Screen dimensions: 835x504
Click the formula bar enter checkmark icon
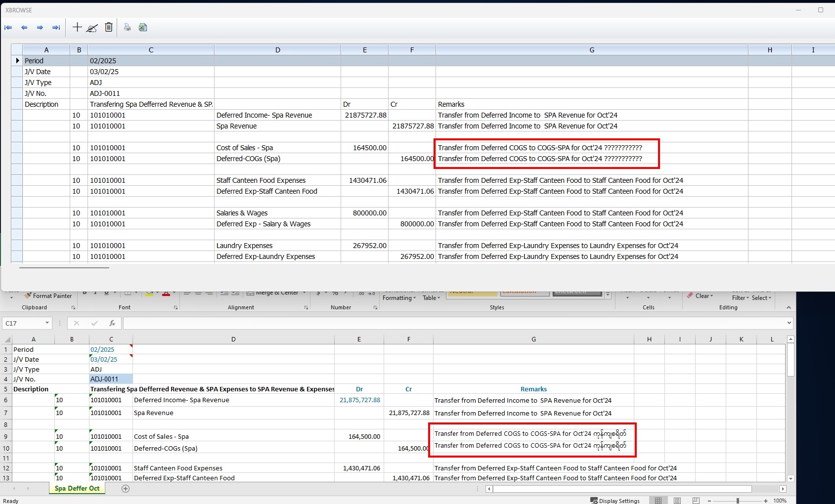[x=94, y=323]
